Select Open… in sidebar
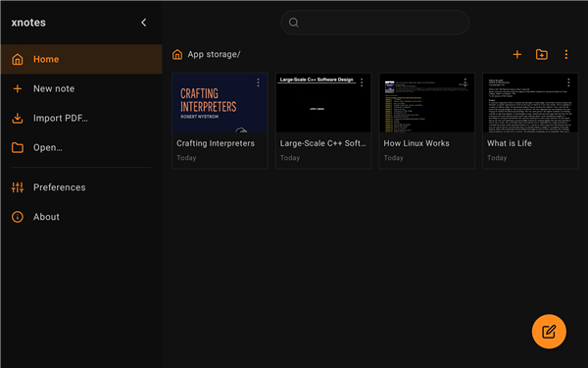 pos(81,147)
